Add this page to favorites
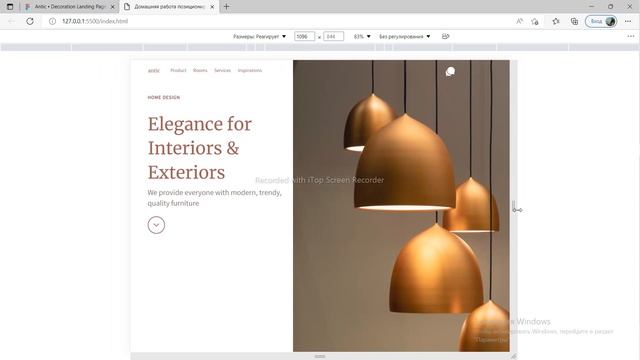The image size is (640, 360). coord(535,21)
